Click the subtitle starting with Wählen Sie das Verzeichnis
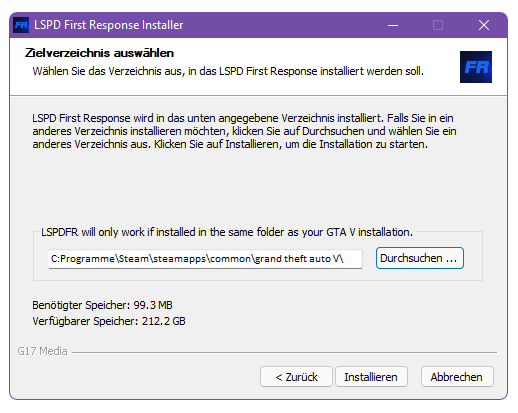Image resolution: width=518 pixels, height=413 pixels. [x=228, y=71]
